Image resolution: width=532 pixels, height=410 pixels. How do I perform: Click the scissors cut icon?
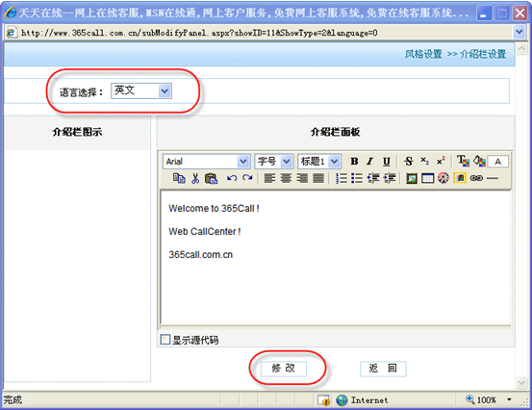tap(195, 178)
